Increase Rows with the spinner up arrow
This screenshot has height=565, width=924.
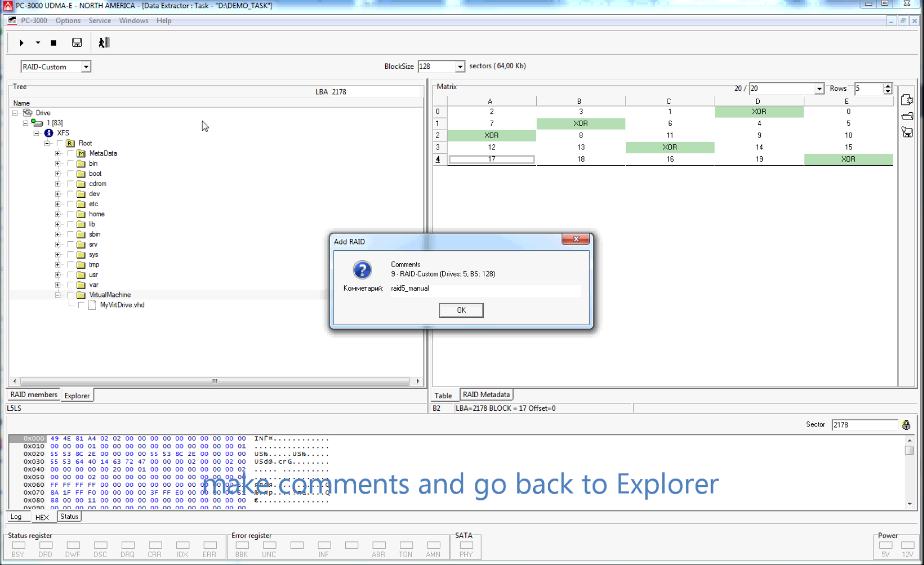887,86
